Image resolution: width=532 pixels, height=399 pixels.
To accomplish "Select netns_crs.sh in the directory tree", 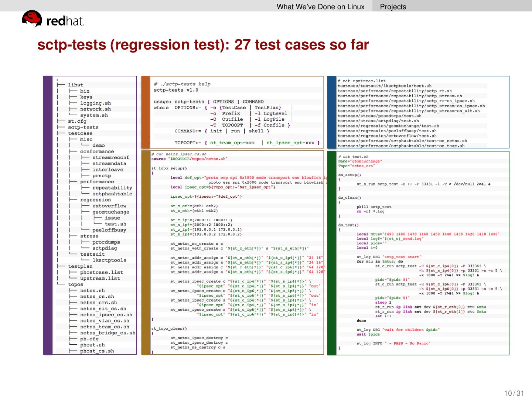I will tap(98, 303).
